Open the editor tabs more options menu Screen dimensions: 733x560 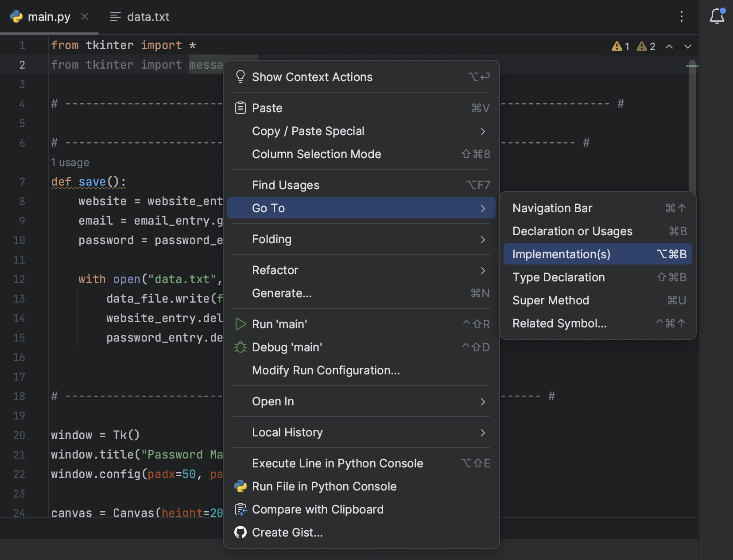pyautogui.click(x=682, y=17)
